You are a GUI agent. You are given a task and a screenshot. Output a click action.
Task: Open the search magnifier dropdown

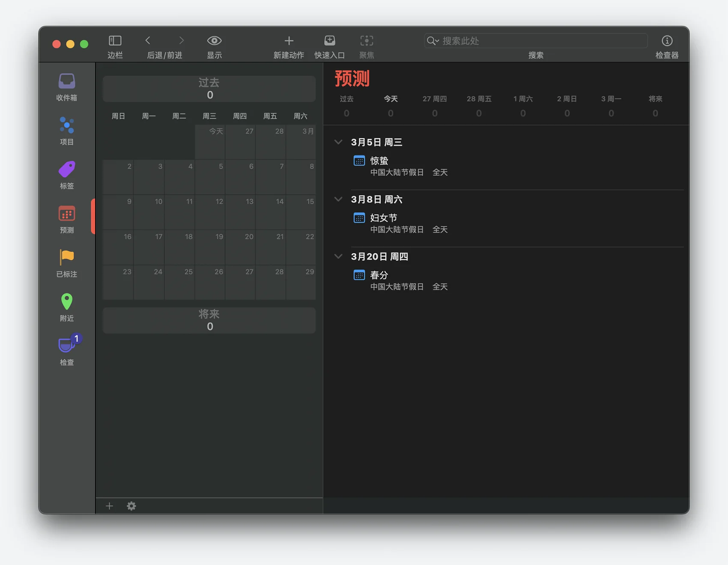pyautogui.click(x=433, y=41)
